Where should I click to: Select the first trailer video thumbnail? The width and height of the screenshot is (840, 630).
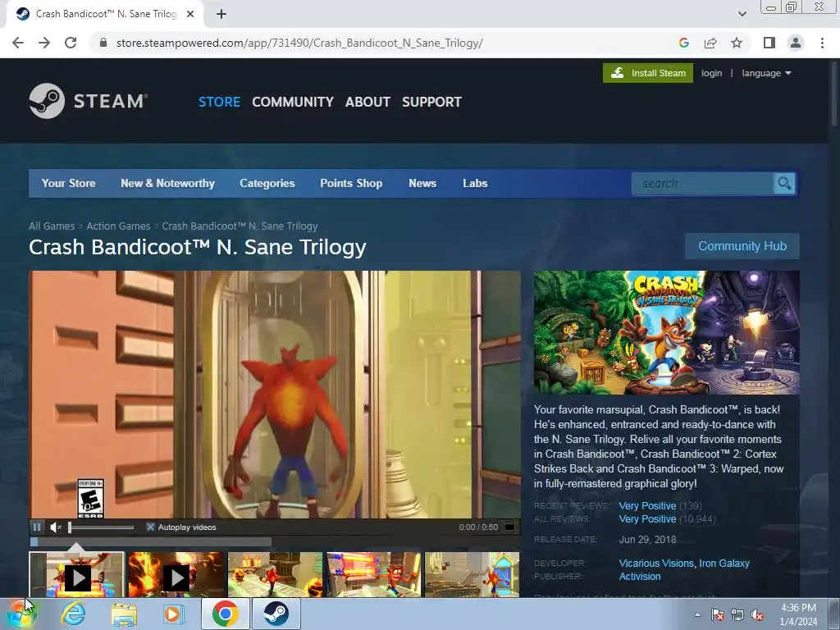[76, 575]
